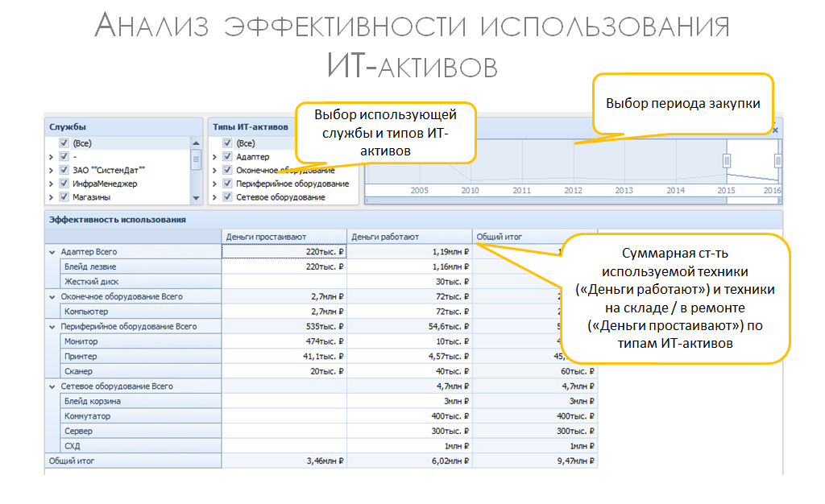Toggle the Сетевое оборудование filter checkbox
Image resolution: width=825 pixels, height=504 pixels.
click(227, 197)
